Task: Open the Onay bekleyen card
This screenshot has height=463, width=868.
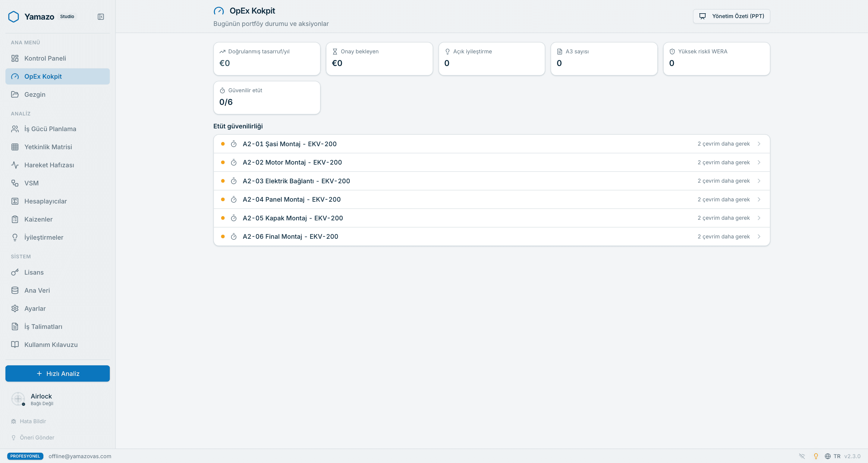Action: click(x=379, y=59)
